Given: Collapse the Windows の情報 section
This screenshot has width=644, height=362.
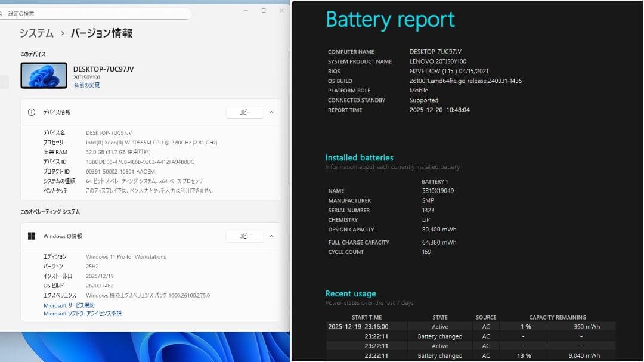Looking at the screenshot, I should [x=272, y=236].
